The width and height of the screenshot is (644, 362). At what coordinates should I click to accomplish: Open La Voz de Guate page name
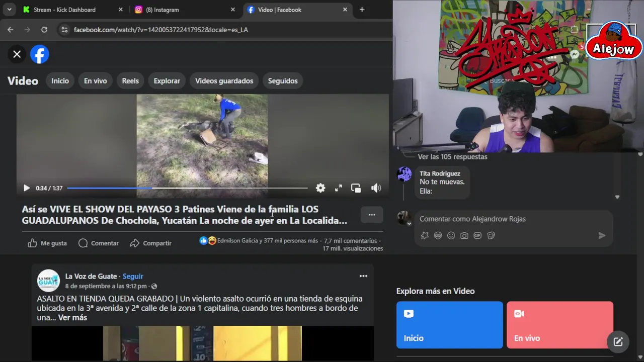[91, 277]
